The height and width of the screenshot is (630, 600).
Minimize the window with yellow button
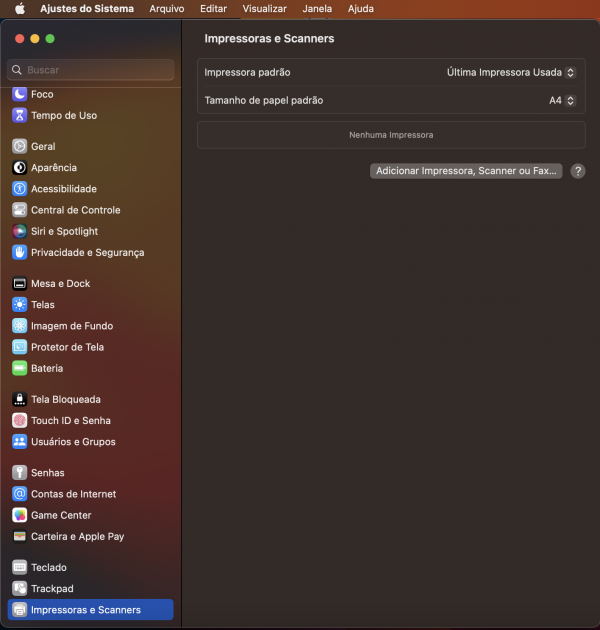tap(35, 39)
